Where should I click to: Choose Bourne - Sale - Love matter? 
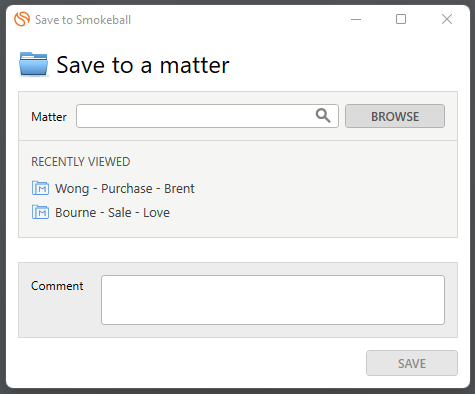tap(112, 212)
